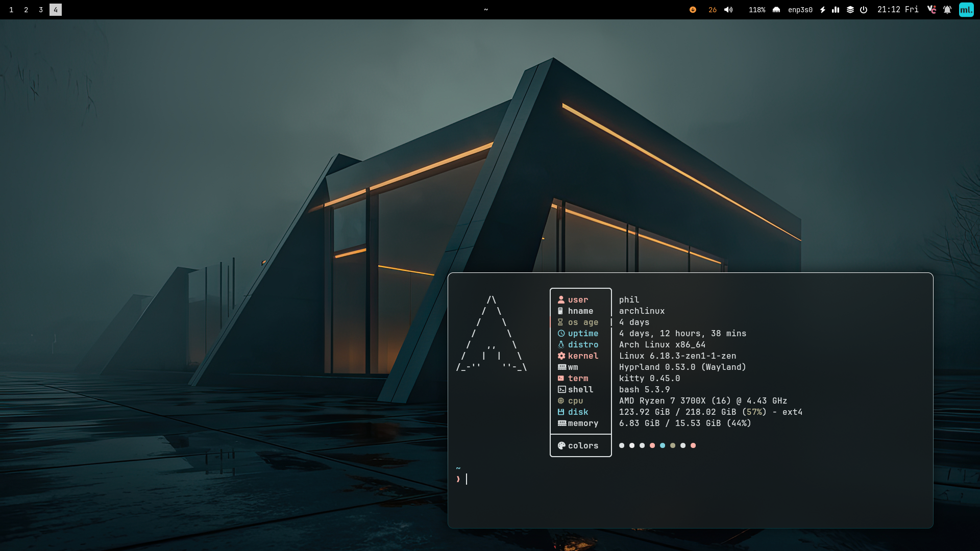Viewport: 980px width, 551px height.
Task: Click the cyan color dot in terminal
Action: pos(663,445)
